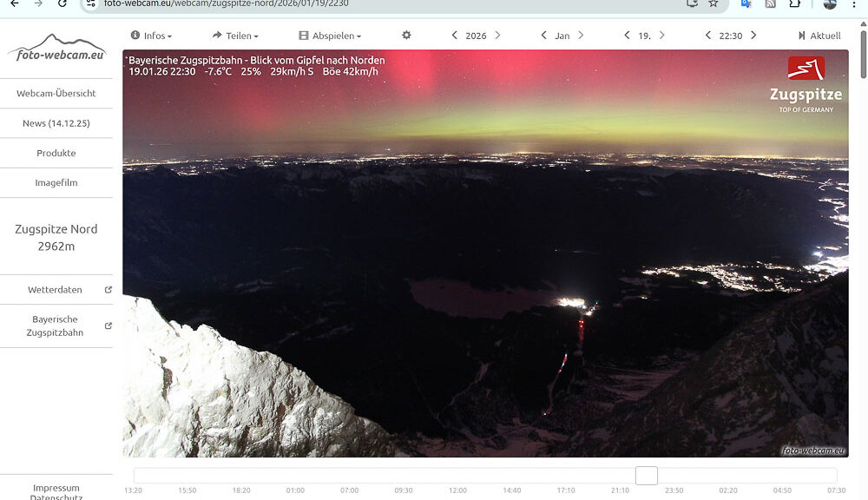The image size is (868, 500).
Task: Open Webcam-Übersicht in the sidebar
Action: (56, 93)
